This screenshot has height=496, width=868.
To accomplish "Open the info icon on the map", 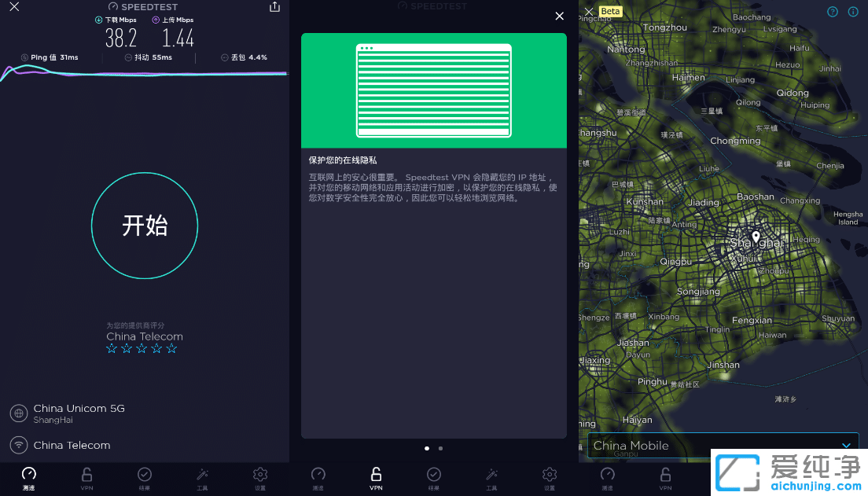I will pyautogui.click(x=853, y=12).
